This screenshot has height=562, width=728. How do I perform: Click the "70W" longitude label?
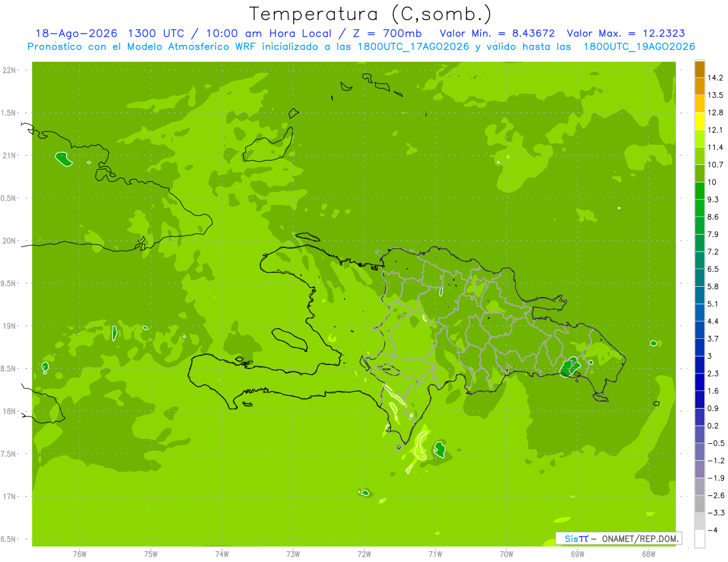507,554
